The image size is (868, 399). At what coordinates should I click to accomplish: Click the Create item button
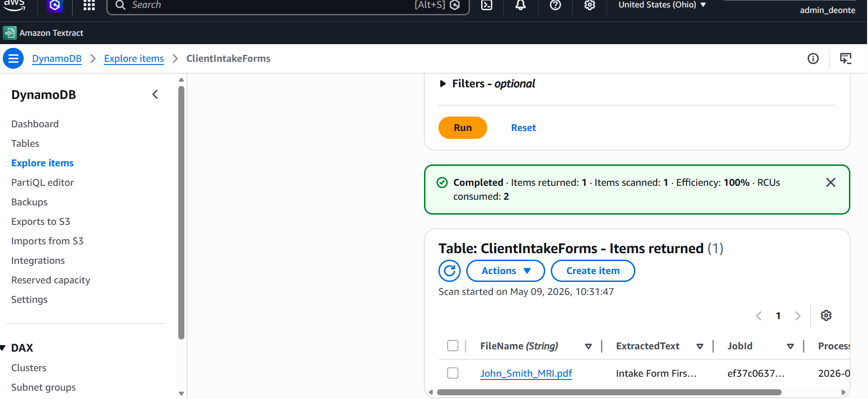pyautogui.click(x=593, y=271)
